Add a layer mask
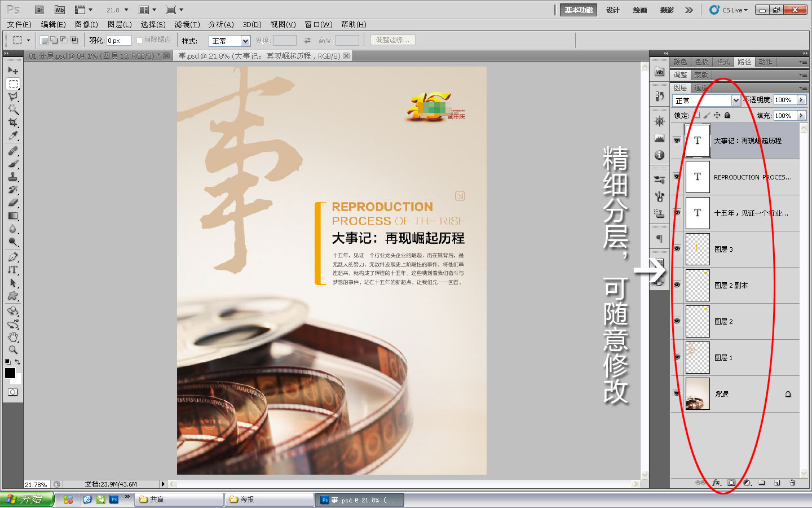Screen dimensions: 812x508 (x=731, y=483)
